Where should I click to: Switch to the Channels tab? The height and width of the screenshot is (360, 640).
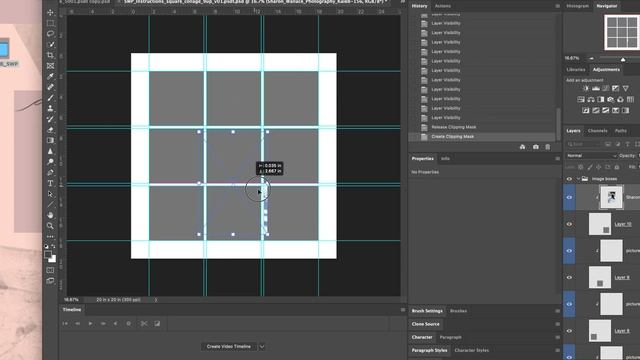tap(598, 131)
